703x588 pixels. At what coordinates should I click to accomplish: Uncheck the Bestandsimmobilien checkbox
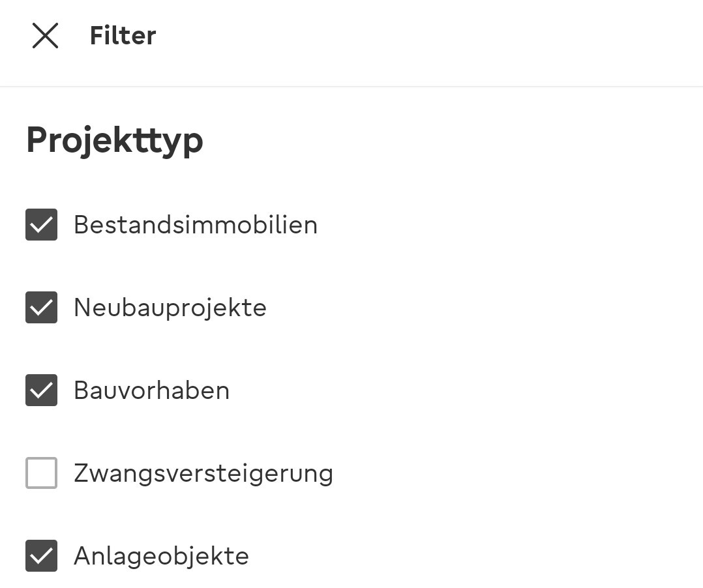pyautogui.click(x=41, y=225)
